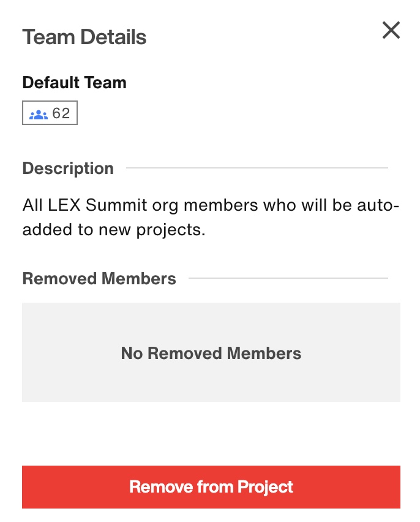The image size is (420, 522).
Task: Click the word 'LEX' in description text
Action: (64, 205)
